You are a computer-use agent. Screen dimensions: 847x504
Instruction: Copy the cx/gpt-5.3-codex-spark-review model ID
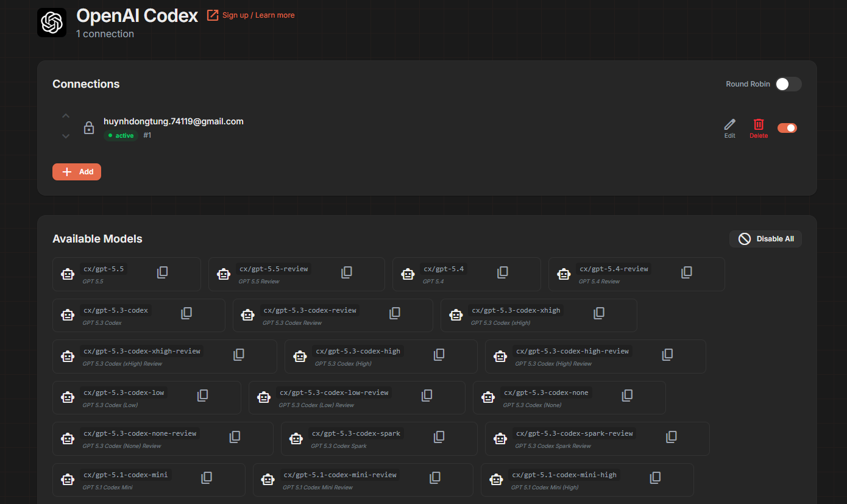click(x=672, y=436)
